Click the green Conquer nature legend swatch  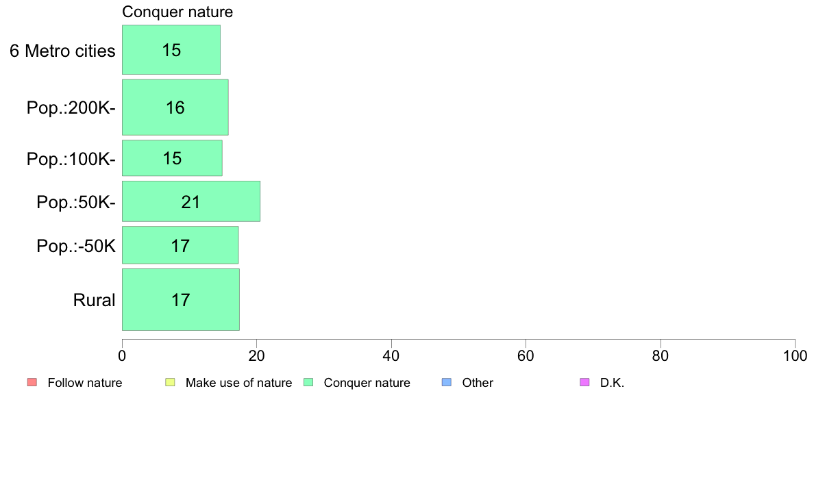[x=308, y=383]
